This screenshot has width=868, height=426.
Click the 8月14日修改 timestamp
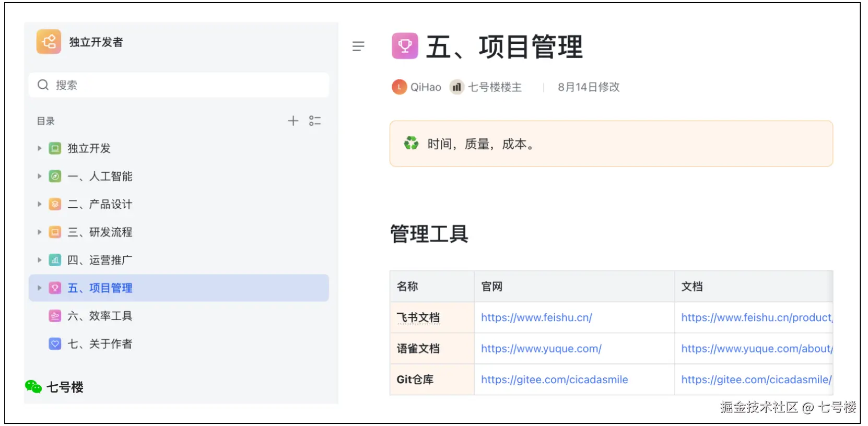pos(589,87)
